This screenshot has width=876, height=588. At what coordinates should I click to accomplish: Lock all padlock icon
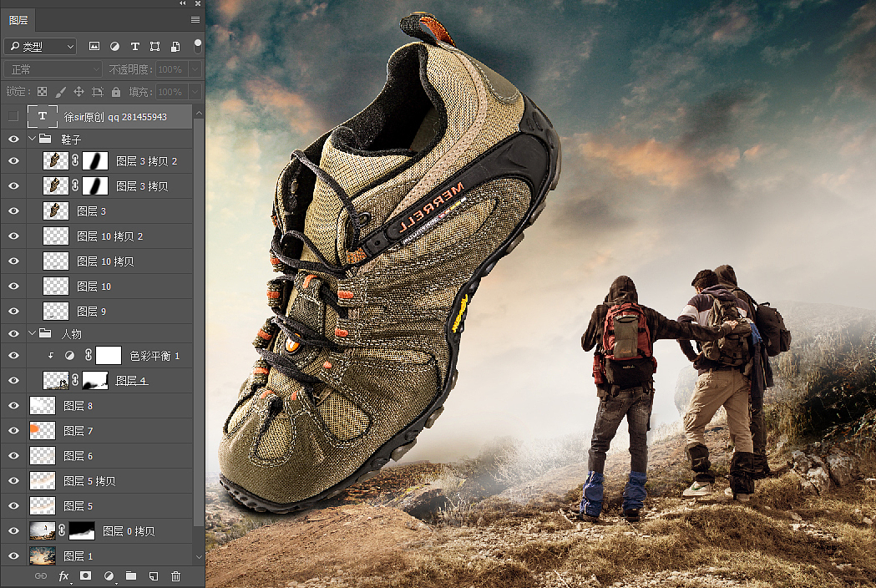(x=115, y=92)
